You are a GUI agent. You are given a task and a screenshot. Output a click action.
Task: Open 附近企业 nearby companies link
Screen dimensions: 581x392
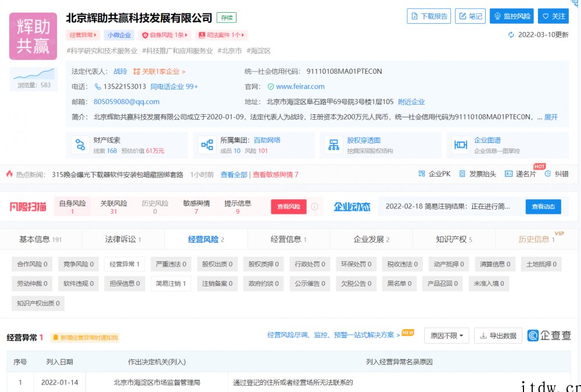click(x=411, y=102)
